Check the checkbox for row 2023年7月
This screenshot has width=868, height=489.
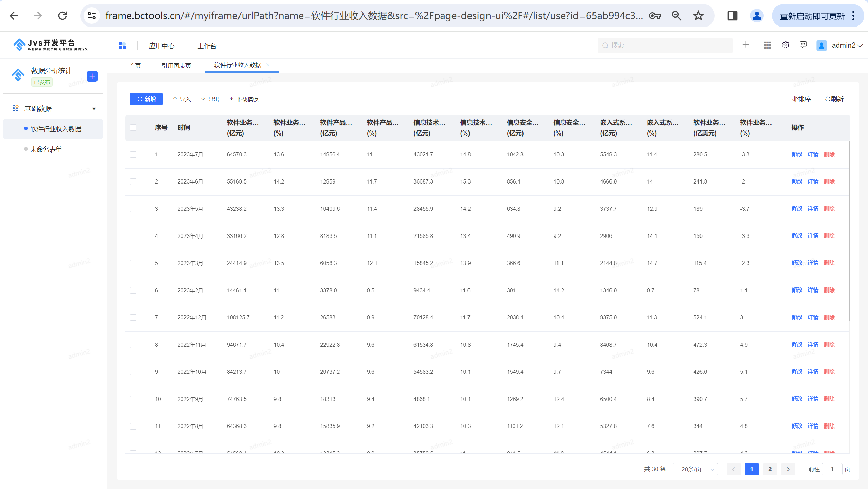(133, 154)
